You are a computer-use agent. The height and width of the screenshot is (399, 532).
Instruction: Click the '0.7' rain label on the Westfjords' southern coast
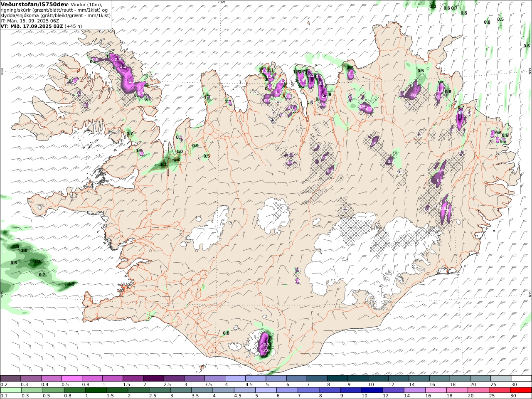(x=130, y=133)
